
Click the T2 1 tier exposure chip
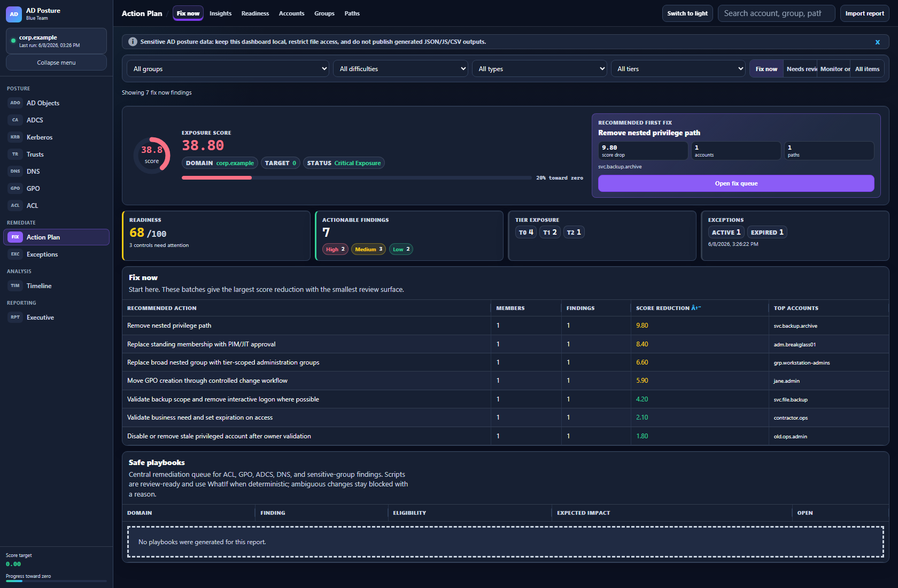[574, 232]
